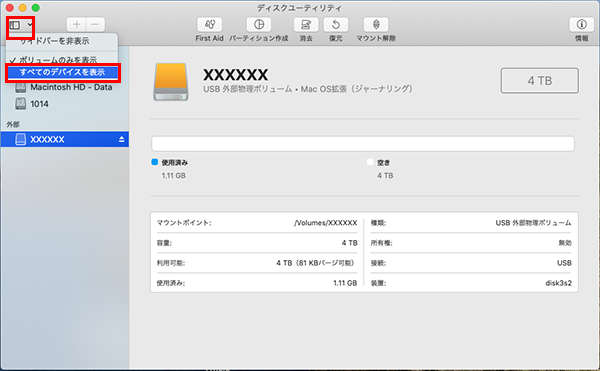600x371 pixels.
Task: Click the blue 使用済み color swatch
Action: point(155,162)
